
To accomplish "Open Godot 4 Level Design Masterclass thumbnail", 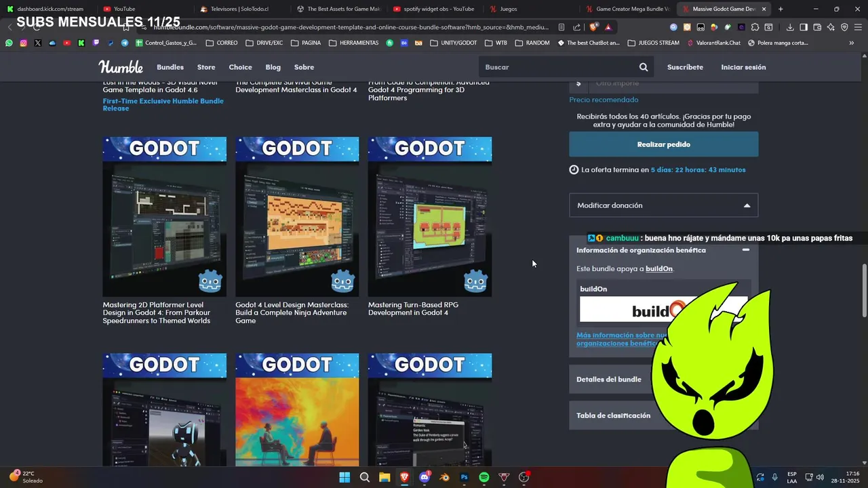I will (297, 217).
